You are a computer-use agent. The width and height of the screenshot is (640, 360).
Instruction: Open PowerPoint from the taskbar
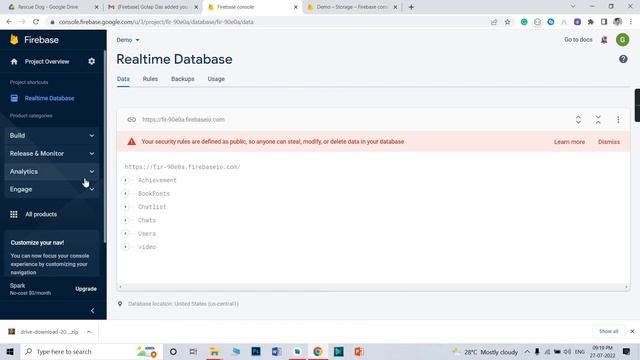(359, 351)
